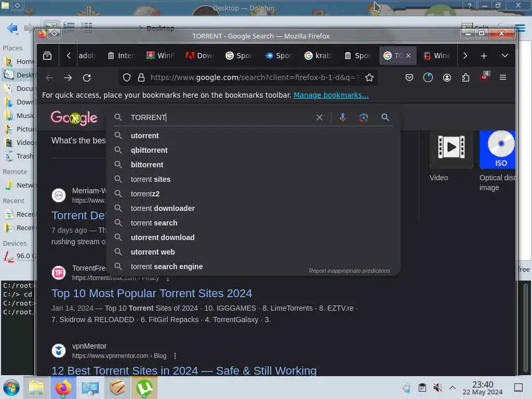Switch to the 'Dow' Adobe tab

(199, 56)
